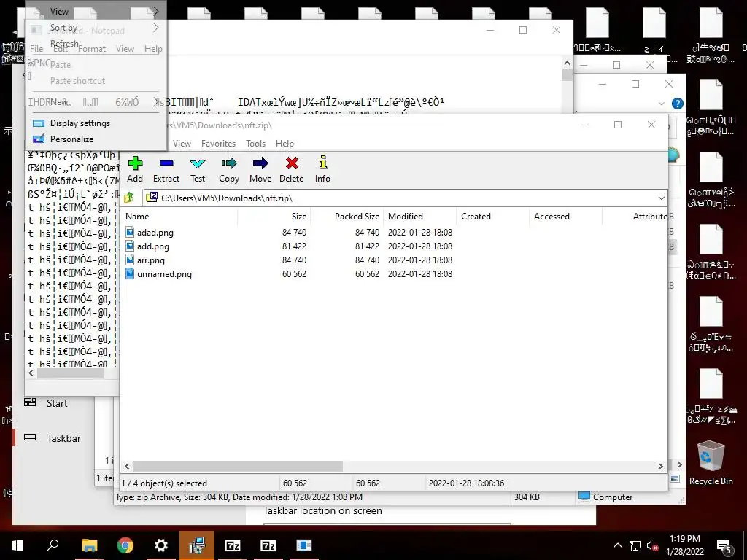Click the '1 / 4 object(s) selected' status text
The width and height of the screenshot is (747, 560).
164,483
